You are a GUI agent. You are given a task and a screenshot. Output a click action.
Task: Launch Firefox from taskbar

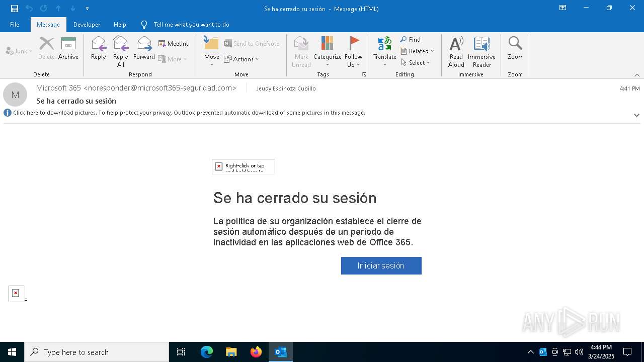[256, 352]
